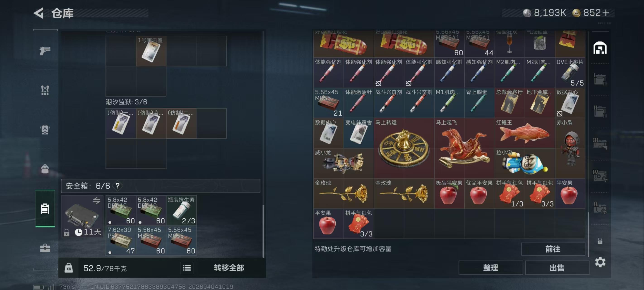This screenshot has height=290, width=644.
Task: Open the main warehouse home icon
Action: pos(600,48)
